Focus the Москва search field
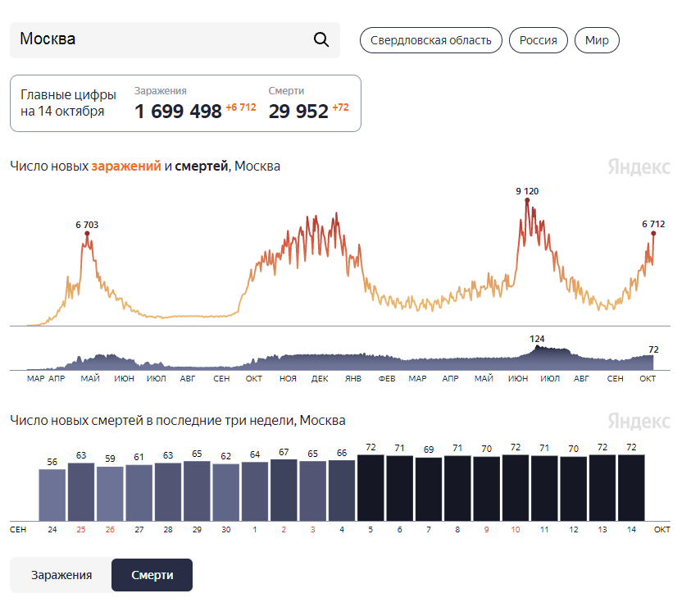This screenshot has width=700, height=607. click(175, 39)
